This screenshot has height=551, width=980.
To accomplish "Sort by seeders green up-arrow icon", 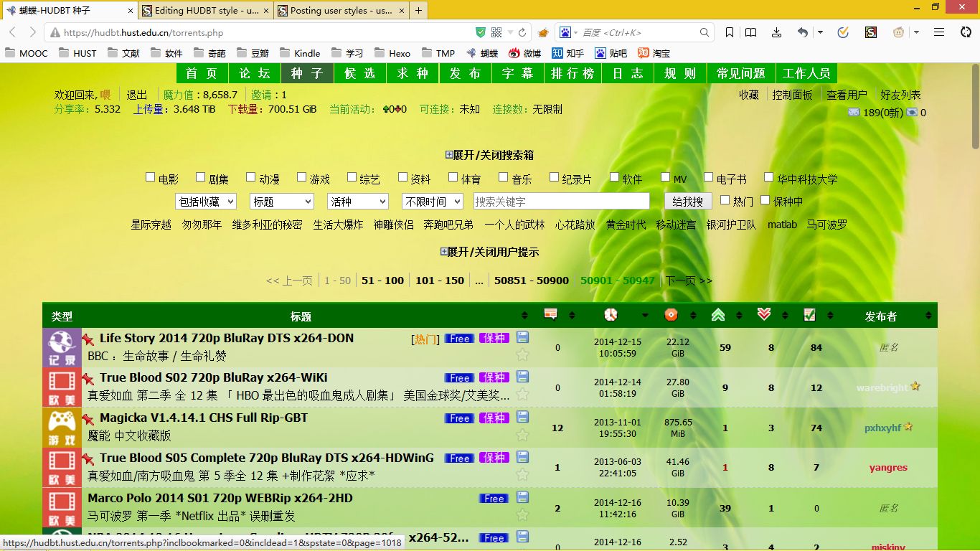I will click(717, 314).
